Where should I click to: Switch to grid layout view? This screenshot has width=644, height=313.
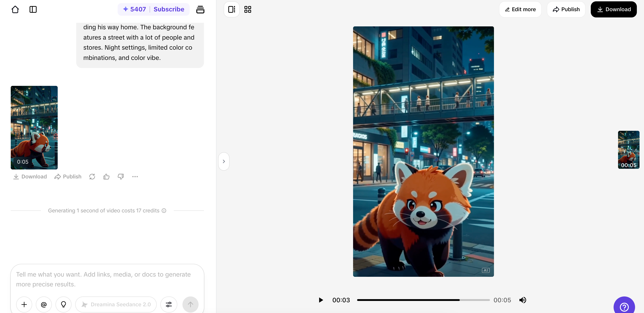pyautogui.click(x=248, y=9)
